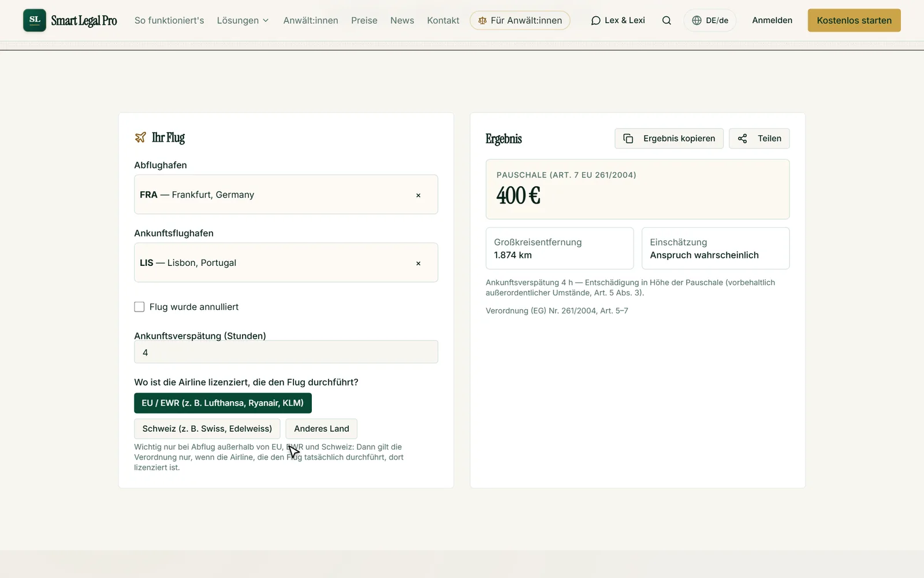Open the Ankunftsflughafen LIS combo box

(x=286, y=262)
